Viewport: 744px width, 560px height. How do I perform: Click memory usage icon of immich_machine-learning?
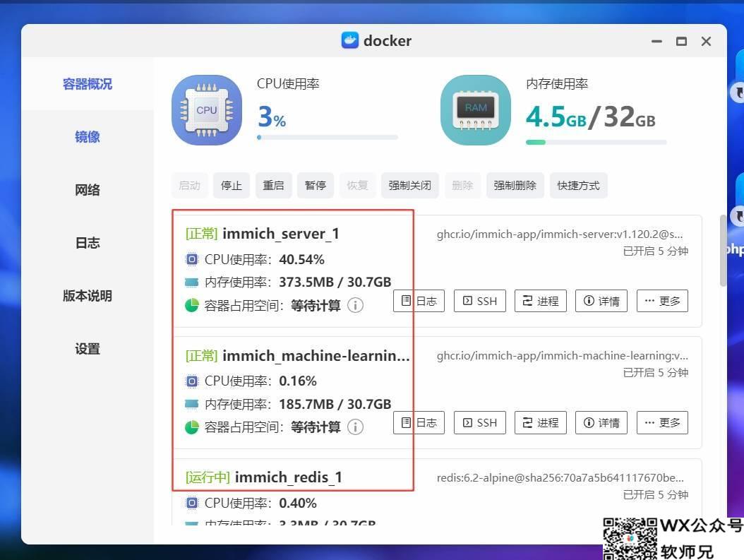(192, 404)
